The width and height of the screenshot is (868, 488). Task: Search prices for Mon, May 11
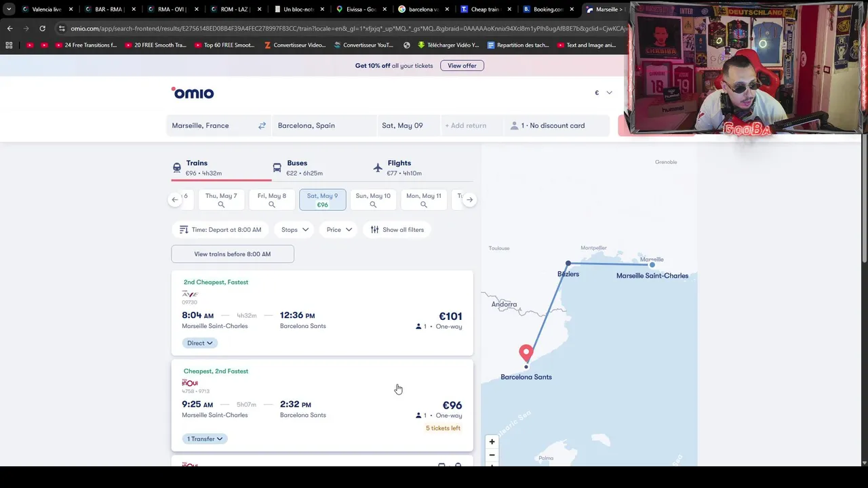(423, 200)
